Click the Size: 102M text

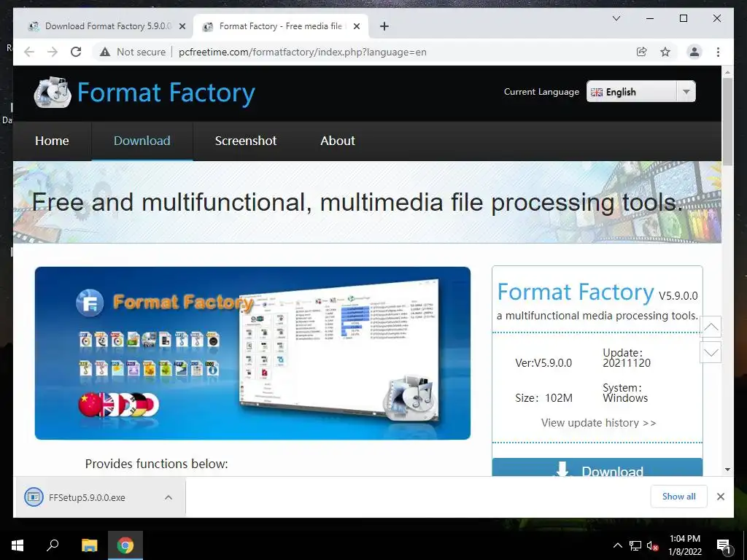543,398
